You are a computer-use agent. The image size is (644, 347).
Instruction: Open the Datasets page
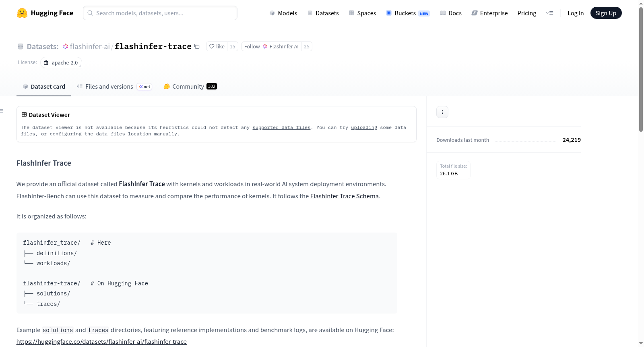323,13
